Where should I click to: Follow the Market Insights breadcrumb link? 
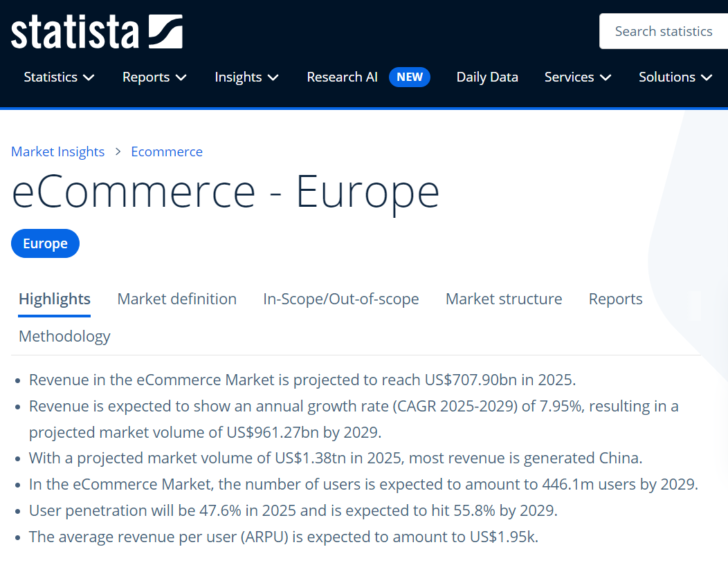coord(57,151)
